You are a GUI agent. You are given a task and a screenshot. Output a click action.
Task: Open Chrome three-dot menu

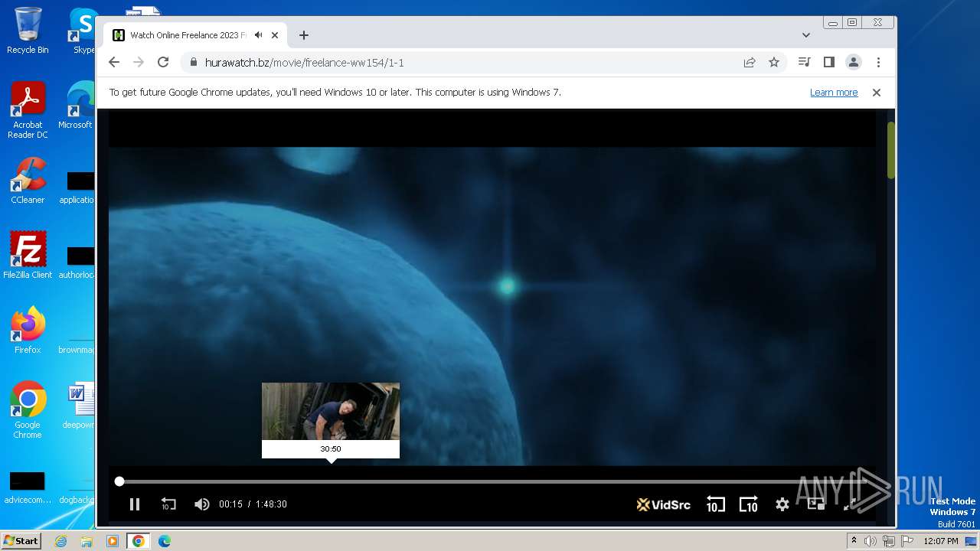pos(878,63)
